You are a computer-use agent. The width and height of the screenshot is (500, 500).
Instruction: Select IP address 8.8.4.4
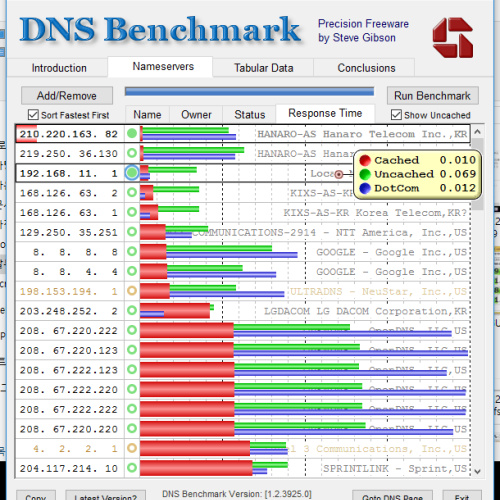(x=75, y=272)
